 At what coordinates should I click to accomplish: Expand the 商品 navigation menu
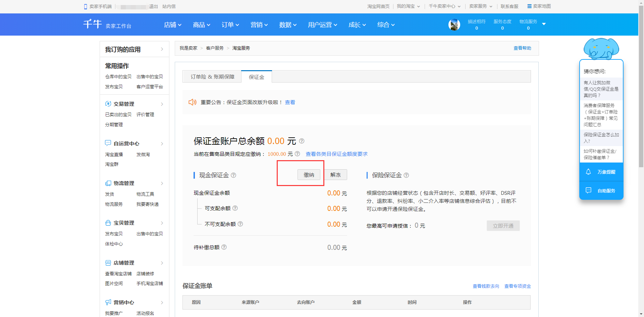202,25
